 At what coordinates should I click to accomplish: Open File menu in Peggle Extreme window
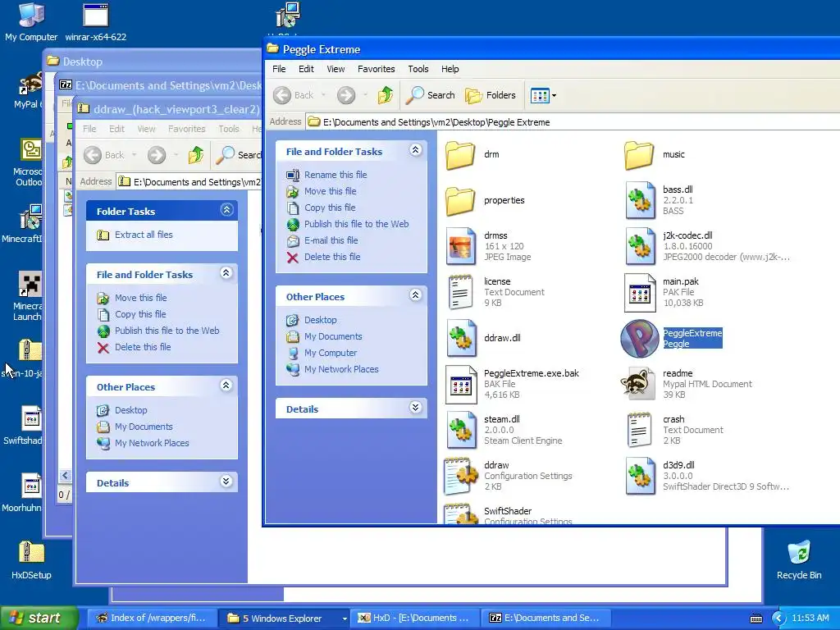click(x=279, y=69)
